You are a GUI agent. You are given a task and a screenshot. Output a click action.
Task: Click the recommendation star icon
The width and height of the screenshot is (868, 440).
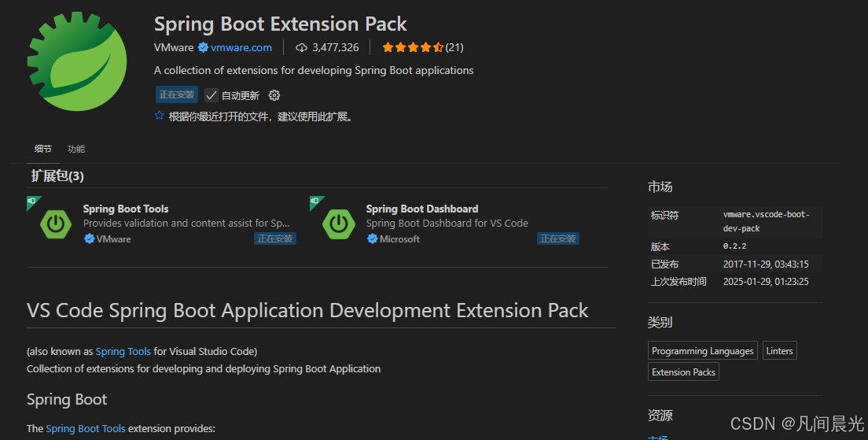160,116
